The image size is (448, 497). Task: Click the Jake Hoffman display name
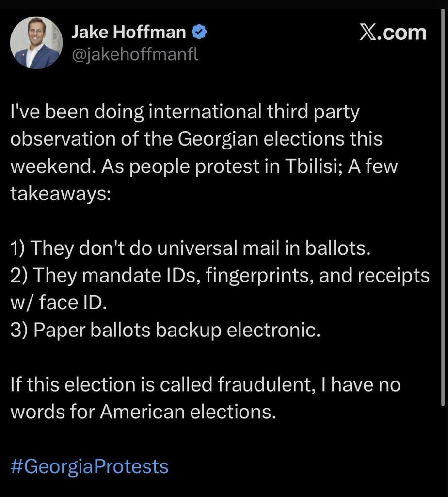click(x=129, y=33)
